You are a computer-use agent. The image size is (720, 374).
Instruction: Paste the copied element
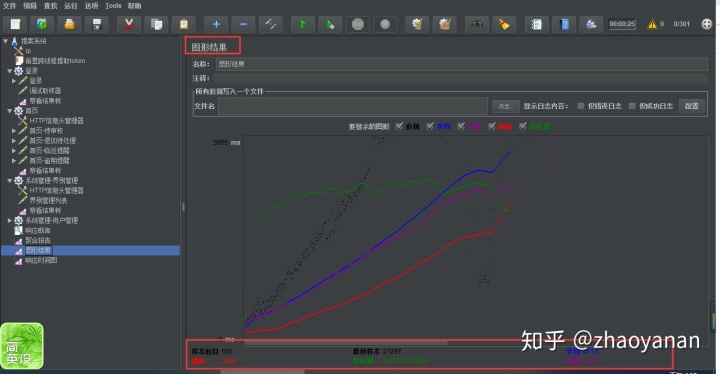184,24
